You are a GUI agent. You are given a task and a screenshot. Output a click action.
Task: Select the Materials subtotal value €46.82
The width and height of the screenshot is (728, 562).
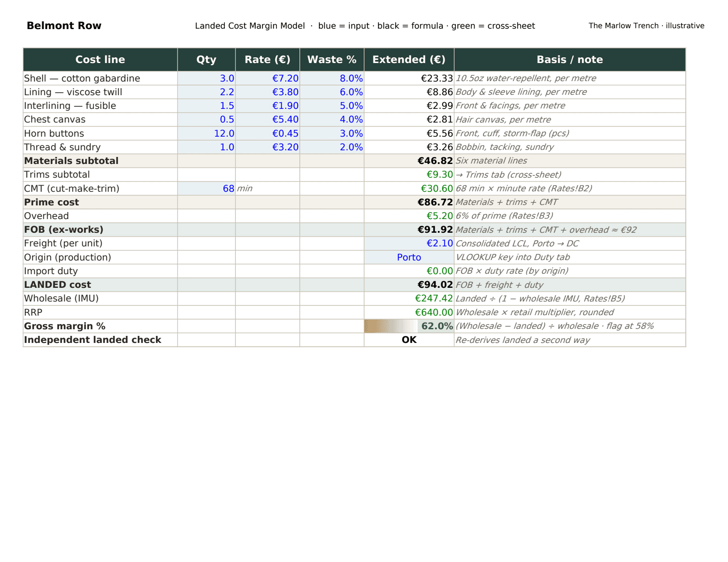pyautogui.click(x=409, y=161)
